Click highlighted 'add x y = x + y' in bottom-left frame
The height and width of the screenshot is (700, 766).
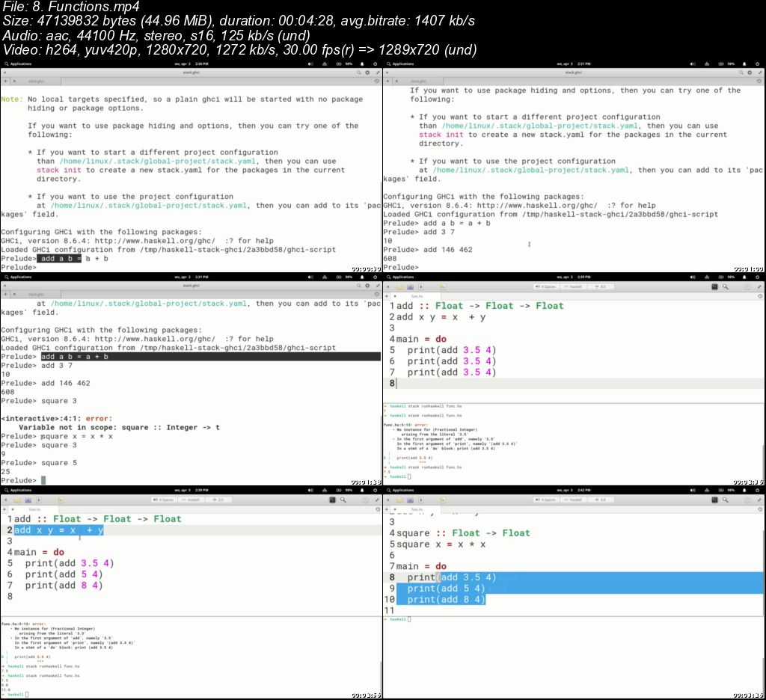58,530
